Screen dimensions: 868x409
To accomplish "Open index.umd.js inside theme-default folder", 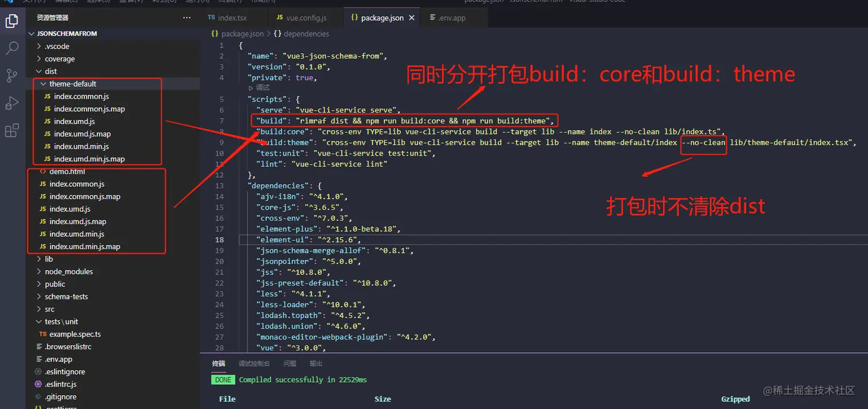I will [75, 122].
